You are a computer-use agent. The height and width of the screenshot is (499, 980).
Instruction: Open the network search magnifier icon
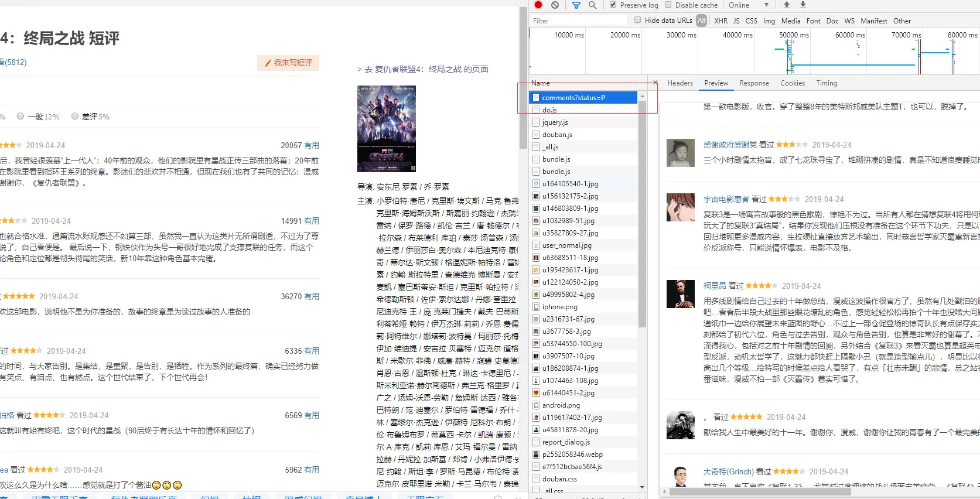(592, 5)
